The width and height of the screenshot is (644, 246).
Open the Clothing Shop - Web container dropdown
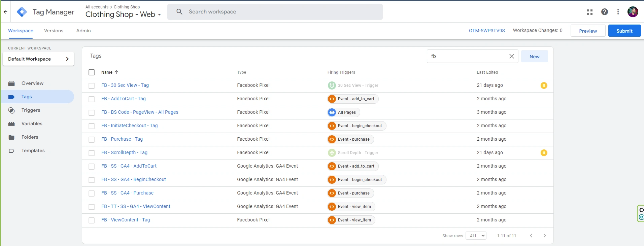[x=123, y=14]
